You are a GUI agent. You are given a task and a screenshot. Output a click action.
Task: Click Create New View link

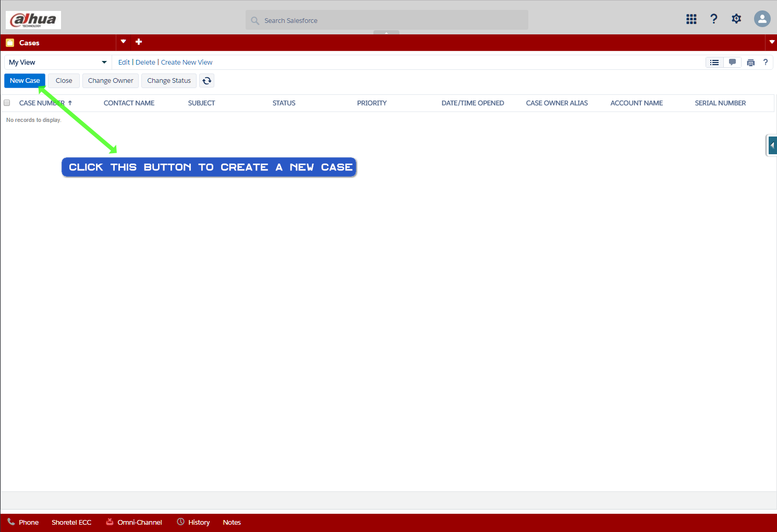tap(187, 63)
